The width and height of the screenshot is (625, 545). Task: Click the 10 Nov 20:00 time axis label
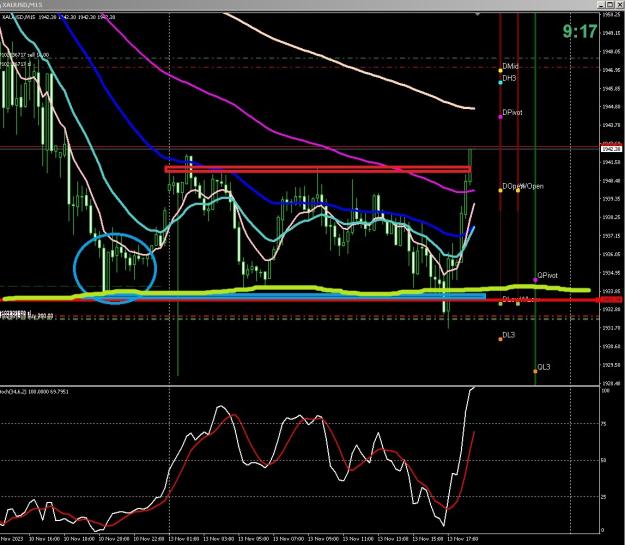coord(114,539)
